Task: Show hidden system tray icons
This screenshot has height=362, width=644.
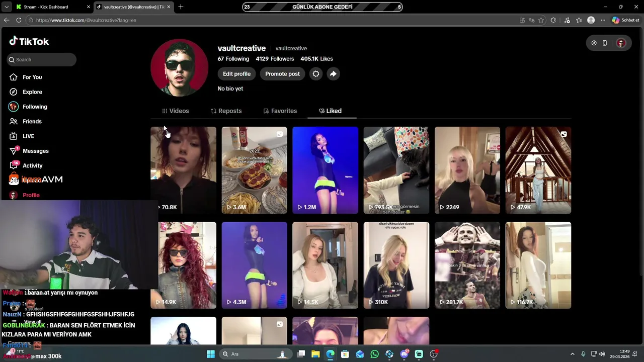Action: coord(572,354)
